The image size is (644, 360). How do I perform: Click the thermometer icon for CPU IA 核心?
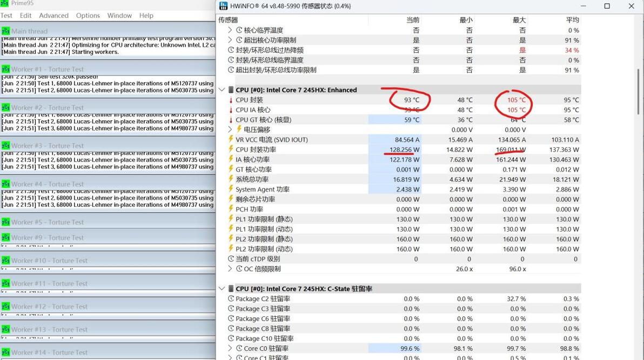(231, 110)
